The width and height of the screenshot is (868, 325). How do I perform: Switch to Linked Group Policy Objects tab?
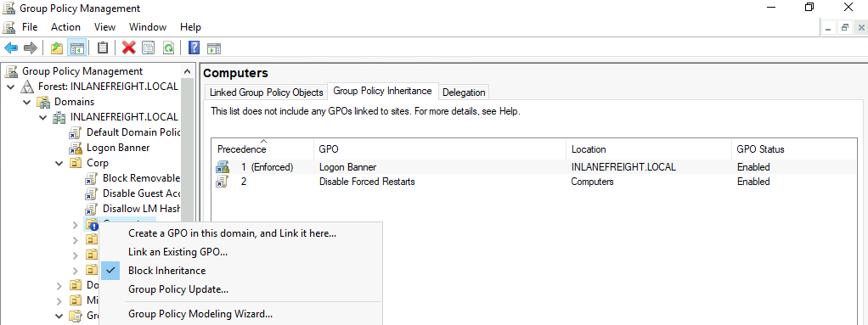point(267,92)
